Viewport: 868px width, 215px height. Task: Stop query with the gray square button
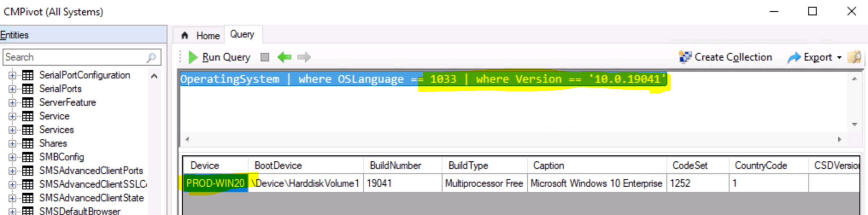[265, 57]
